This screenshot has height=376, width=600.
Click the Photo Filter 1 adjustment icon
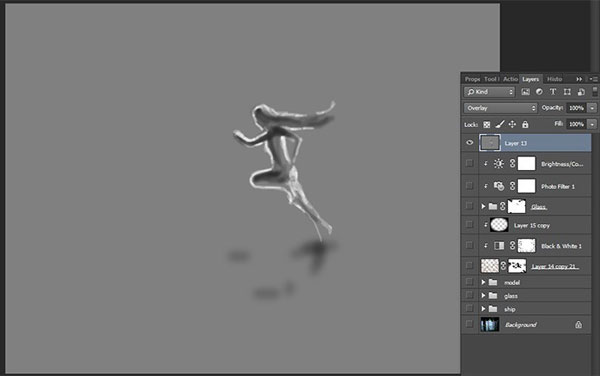tap(499, 186)
